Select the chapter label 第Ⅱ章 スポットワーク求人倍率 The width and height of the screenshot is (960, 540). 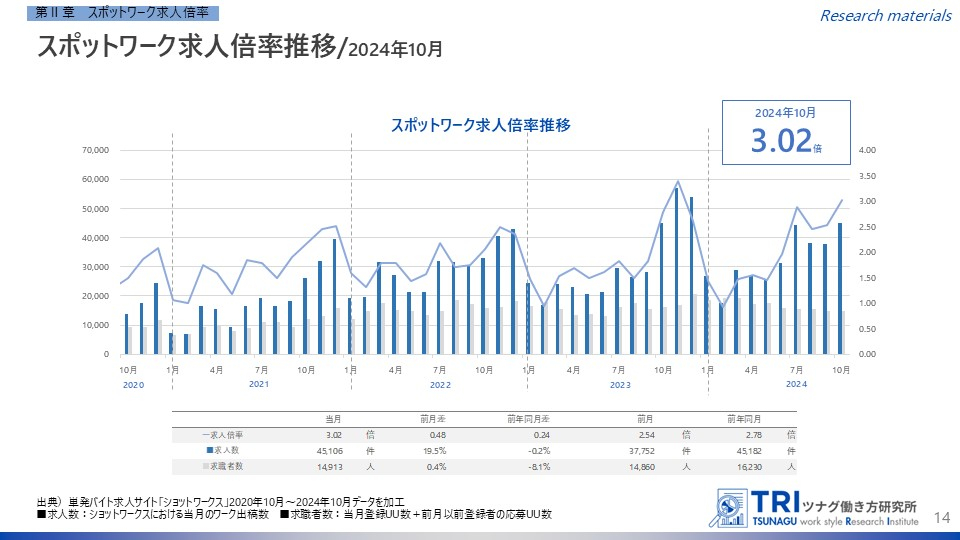(x=122, y=13)
